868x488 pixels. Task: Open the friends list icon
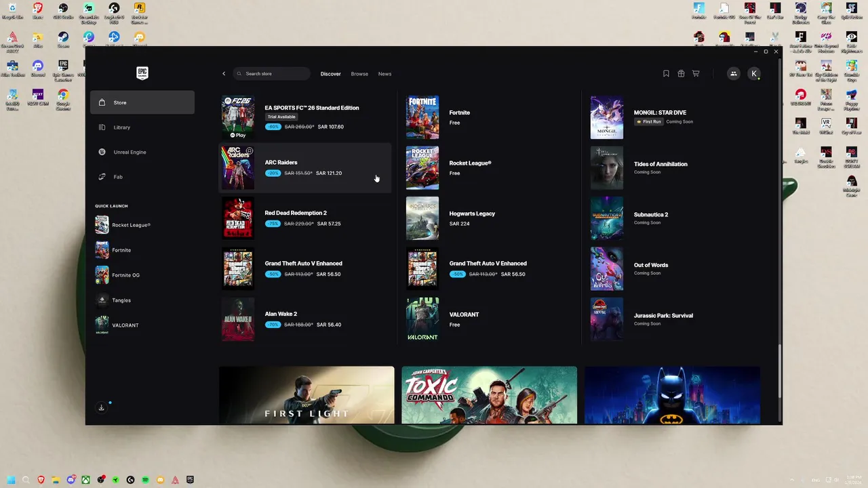(733, 73)
